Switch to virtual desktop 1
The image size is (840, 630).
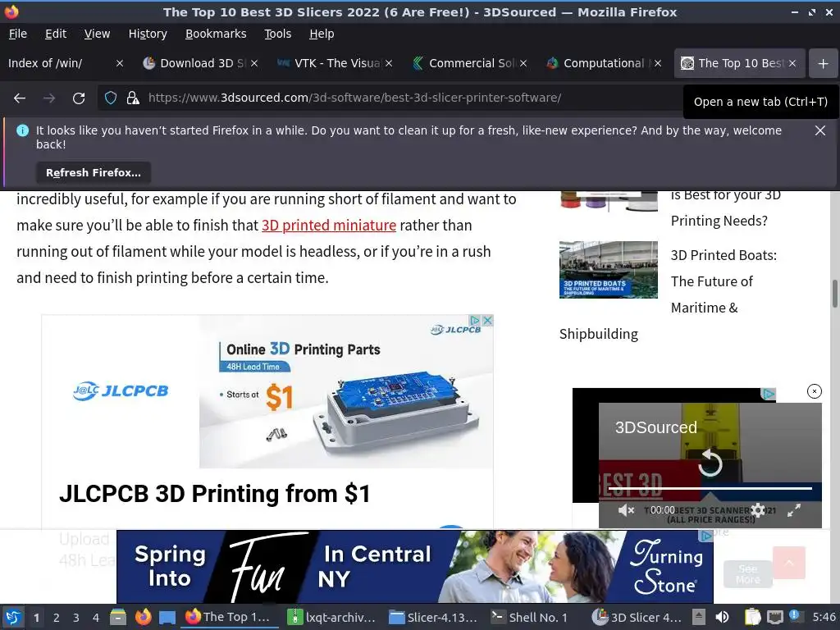click(x=36, y=618)
